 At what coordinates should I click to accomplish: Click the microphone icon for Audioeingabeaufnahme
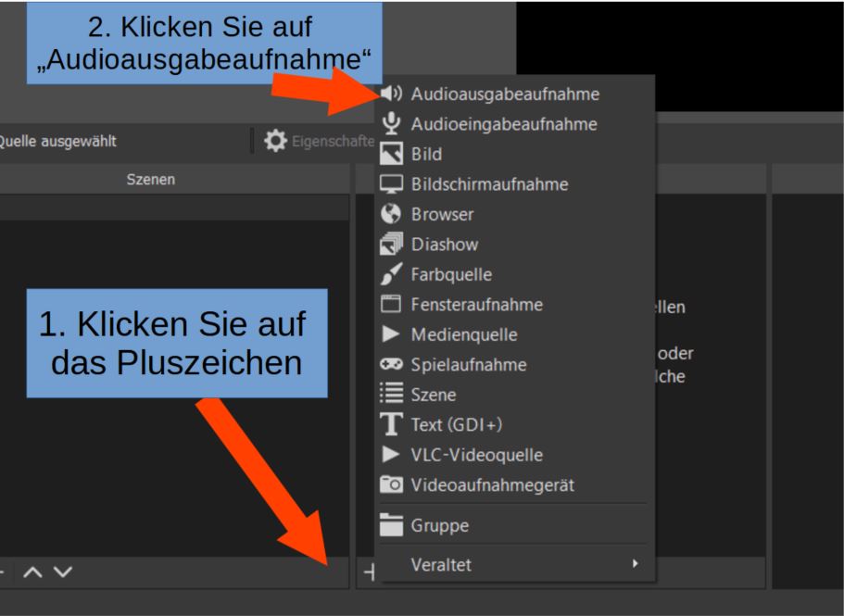(392, 124)
